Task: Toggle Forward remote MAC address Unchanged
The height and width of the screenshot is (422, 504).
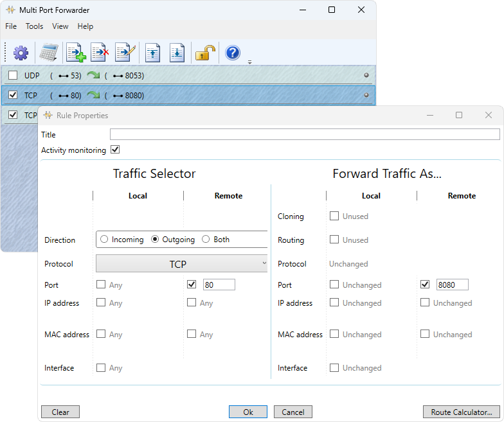Action: point(425,334)
